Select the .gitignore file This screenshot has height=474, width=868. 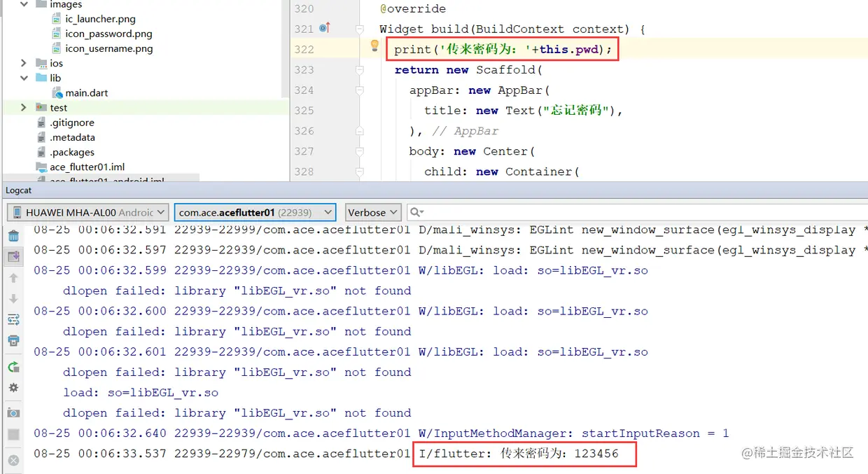tap(71, 123)
